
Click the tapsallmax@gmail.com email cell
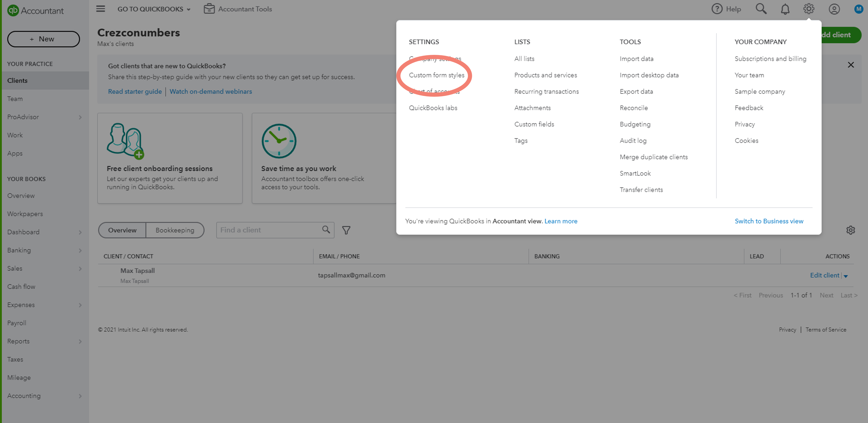[352, 275]
